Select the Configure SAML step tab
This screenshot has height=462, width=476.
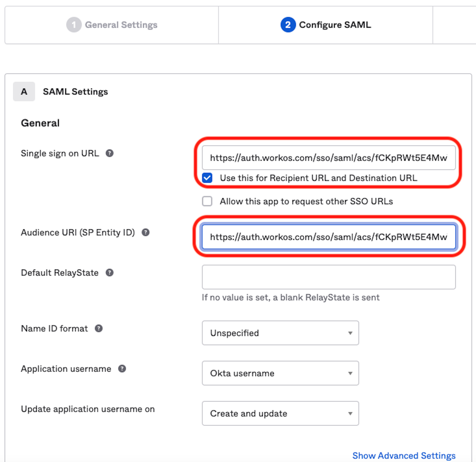point(335,25)
